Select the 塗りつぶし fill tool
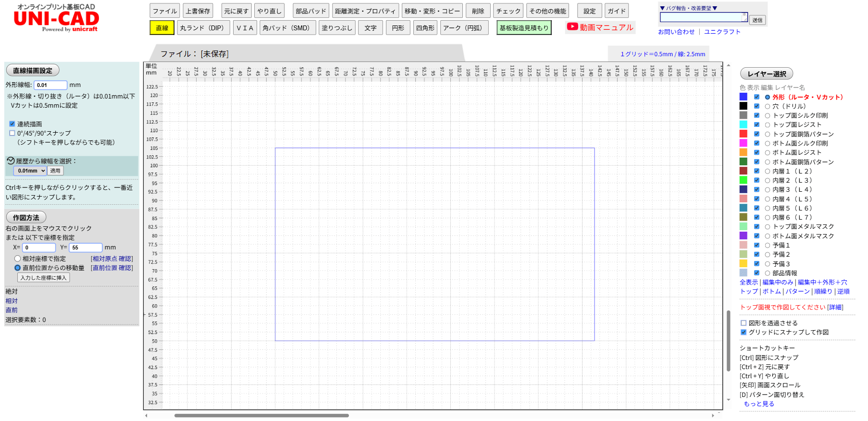The image size is (868, 421). [336, 28]
